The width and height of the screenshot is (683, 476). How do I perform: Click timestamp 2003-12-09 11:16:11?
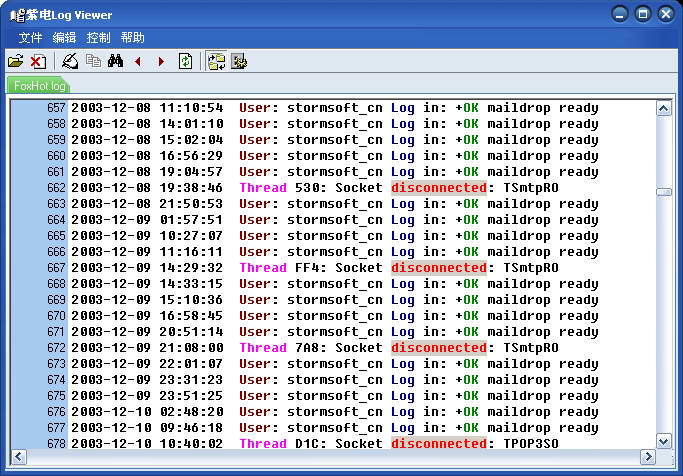coord(147,252)
